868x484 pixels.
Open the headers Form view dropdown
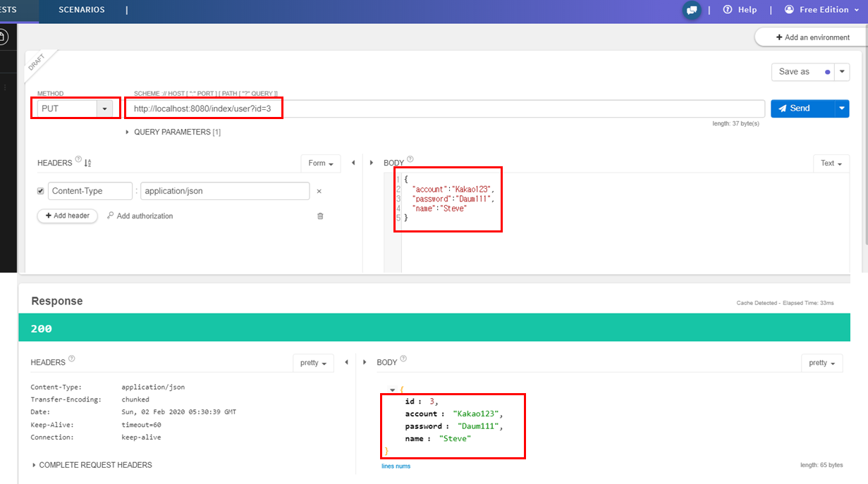321,163
